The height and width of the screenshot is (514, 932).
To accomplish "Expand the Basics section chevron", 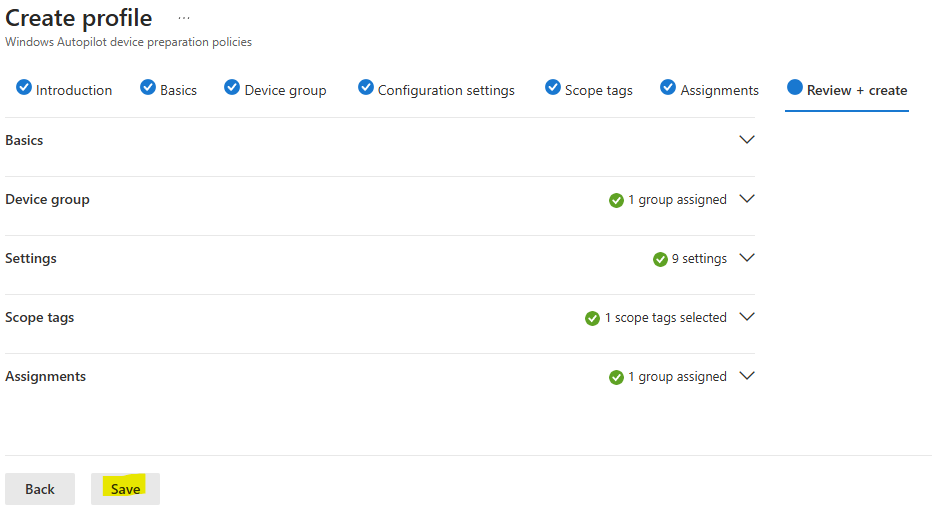I will pyautogui.click(x=747, y=140).
